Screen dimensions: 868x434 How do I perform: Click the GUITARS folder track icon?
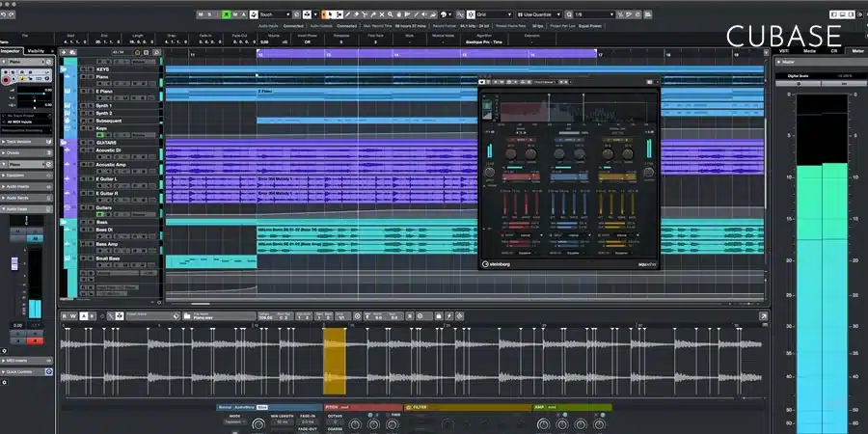[x=66, y=143]
